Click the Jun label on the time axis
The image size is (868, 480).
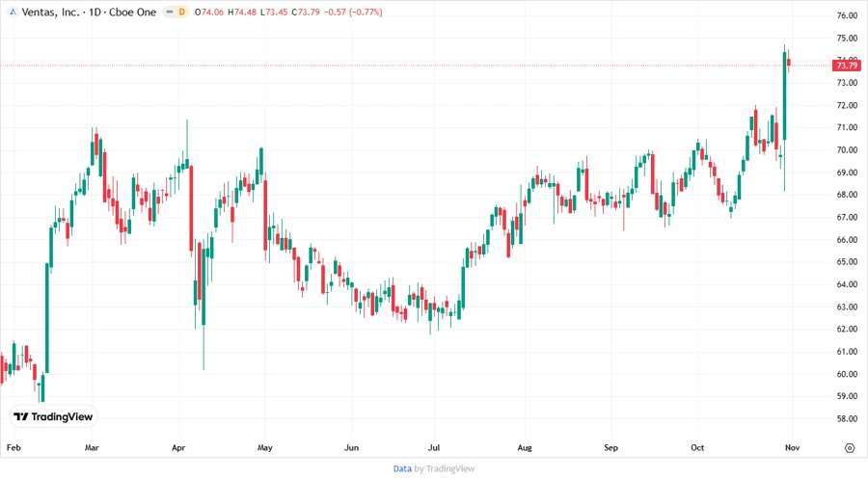(x=351, y=447)
